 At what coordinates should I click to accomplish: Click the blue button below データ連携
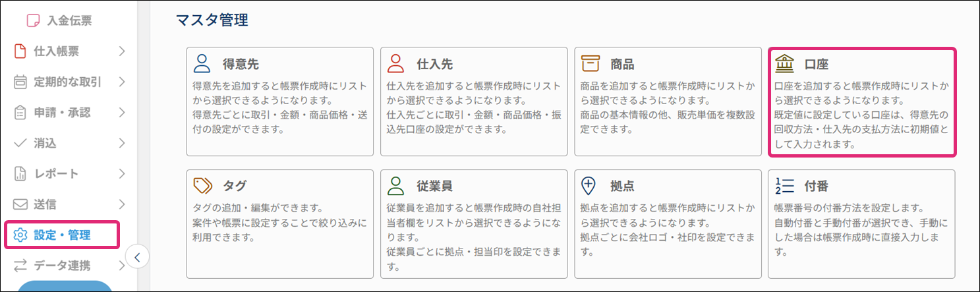click(65, 286)
